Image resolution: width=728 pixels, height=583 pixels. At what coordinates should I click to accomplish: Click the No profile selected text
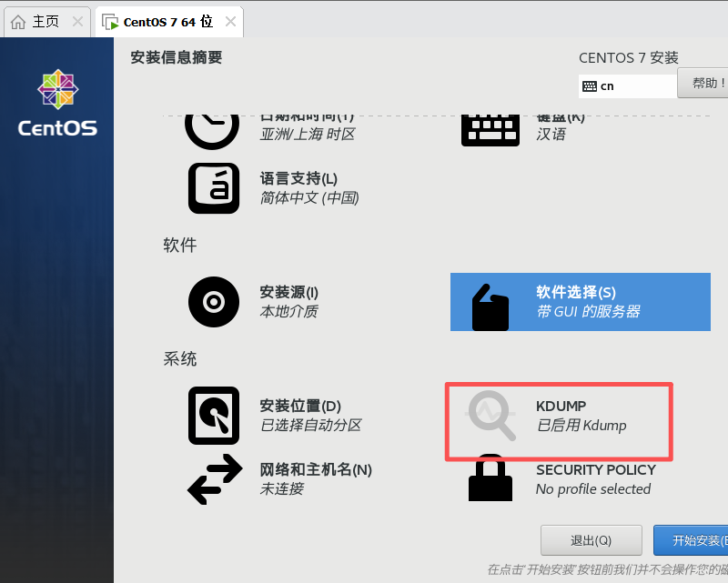[593, 488]
